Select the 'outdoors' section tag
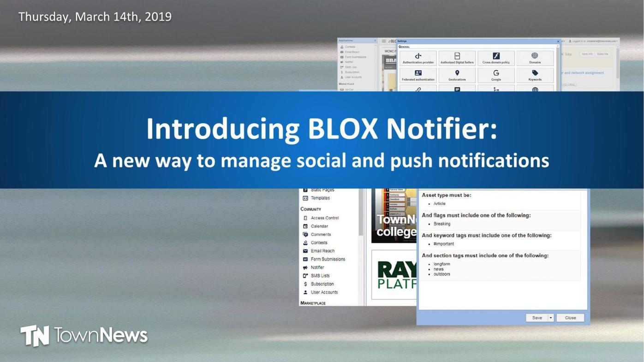644x362 pixels. click(441, 274)
